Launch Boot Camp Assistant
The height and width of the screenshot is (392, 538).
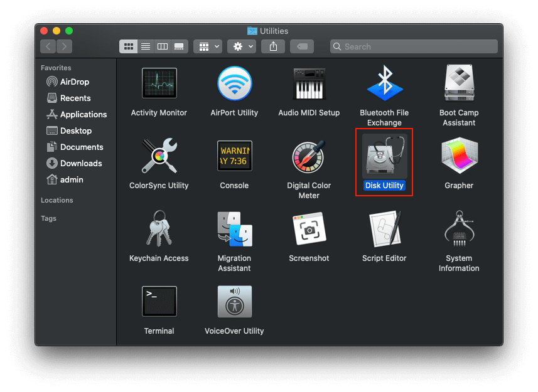(x=458, y=82)
